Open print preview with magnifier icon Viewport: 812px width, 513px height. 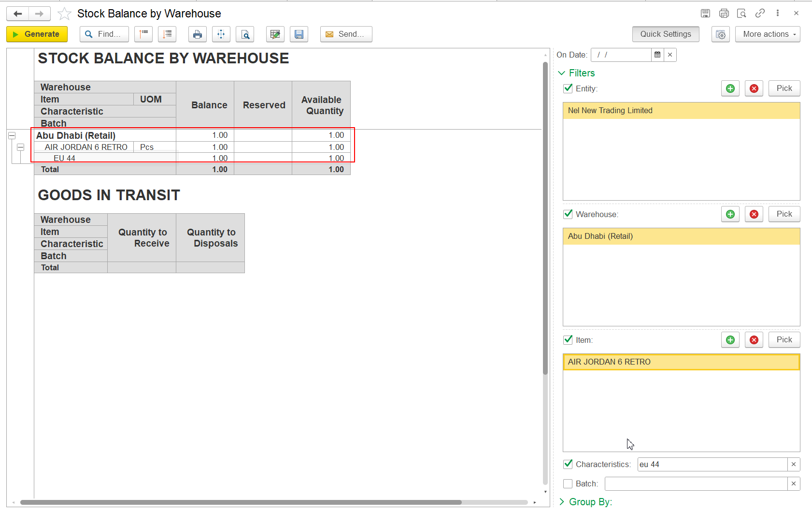click(245, 34)
